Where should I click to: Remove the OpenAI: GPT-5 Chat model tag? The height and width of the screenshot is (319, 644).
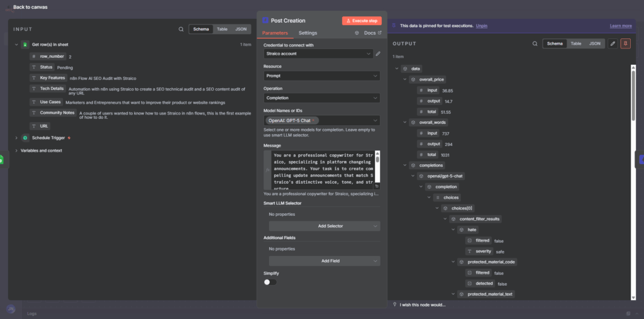tap(313, 120)
